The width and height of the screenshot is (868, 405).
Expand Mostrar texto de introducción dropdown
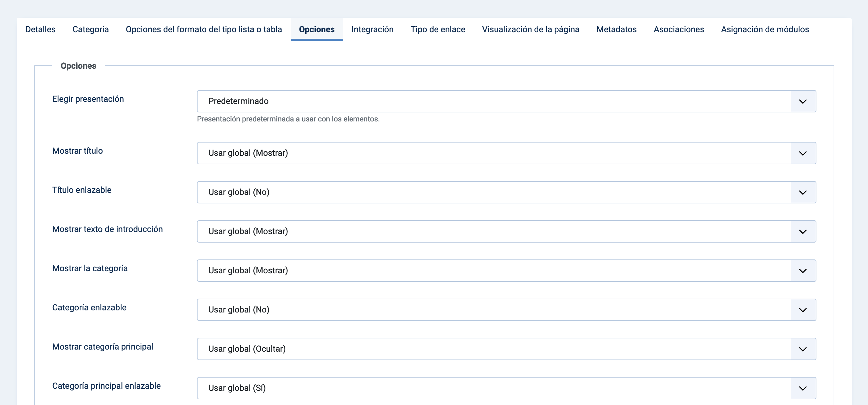[506, 232]
